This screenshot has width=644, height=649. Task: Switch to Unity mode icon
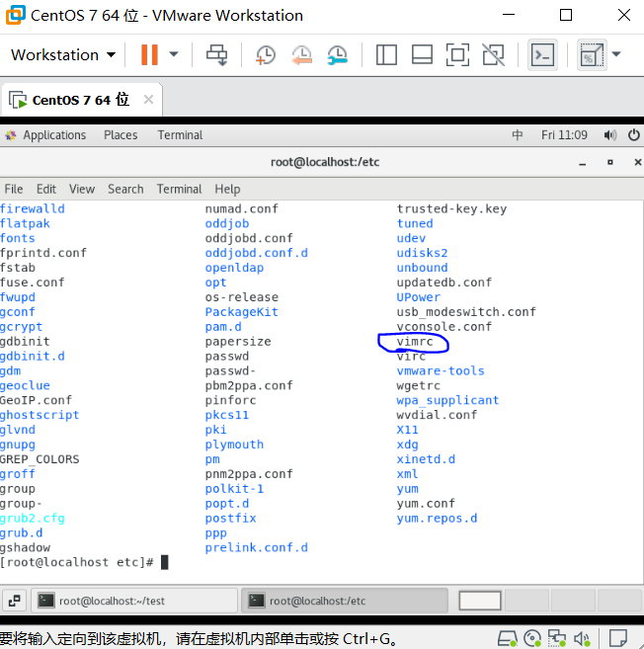pos(494,55)
